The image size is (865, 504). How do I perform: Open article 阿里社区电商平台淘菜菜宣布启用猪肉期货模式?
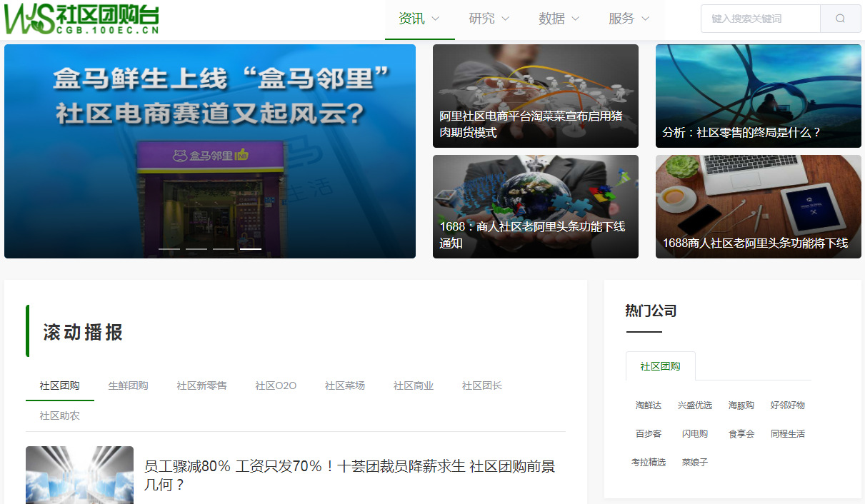click(x=536, y=96)
